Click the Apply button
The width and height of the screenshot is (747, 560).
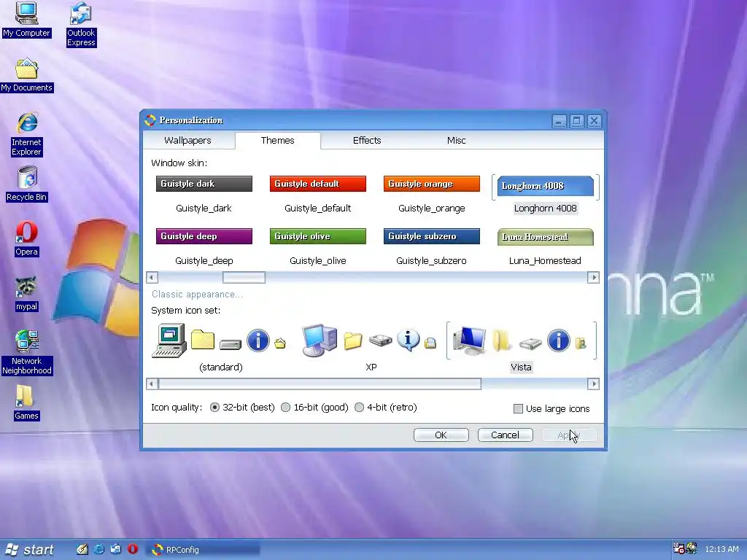569,435
